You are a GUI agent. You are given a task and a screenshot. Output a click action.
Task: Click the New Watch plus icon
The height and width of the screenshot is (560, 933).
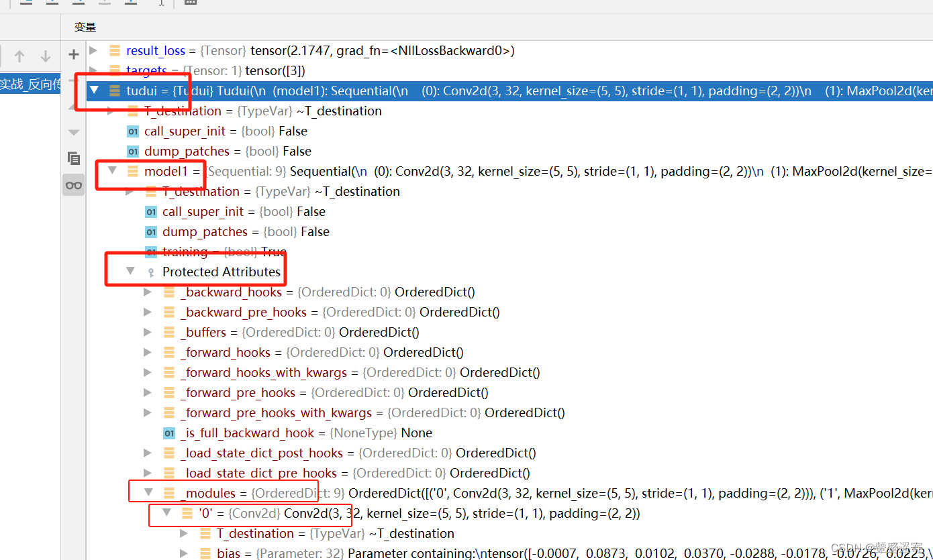(74, 54)
